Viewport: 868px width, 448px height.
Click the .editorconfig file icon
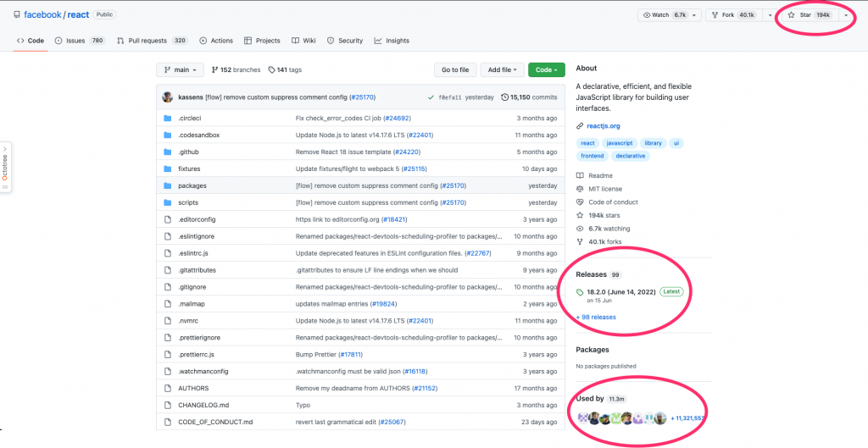[x=168, y=219]
